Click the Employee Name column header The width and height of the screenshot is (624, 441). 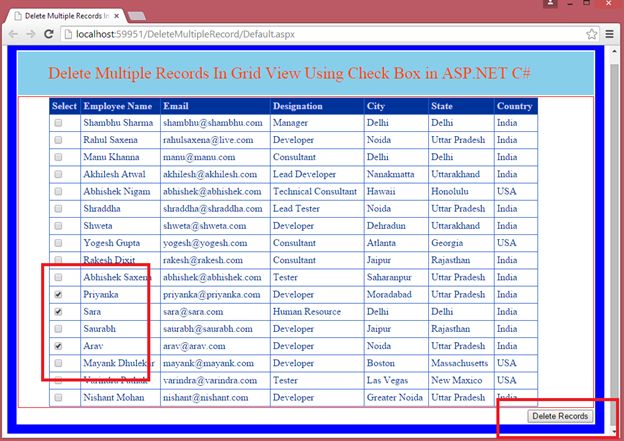click(120, 106)
